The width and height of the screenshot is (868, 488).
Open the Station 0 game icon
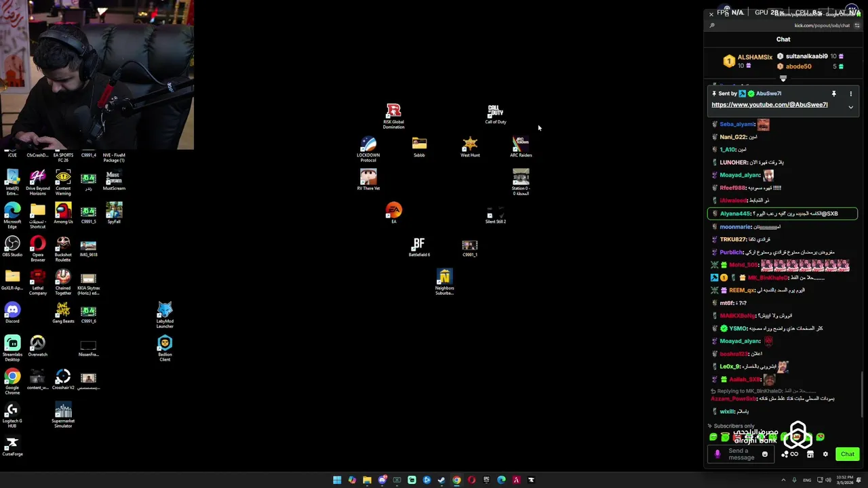[x=521, y=182]
